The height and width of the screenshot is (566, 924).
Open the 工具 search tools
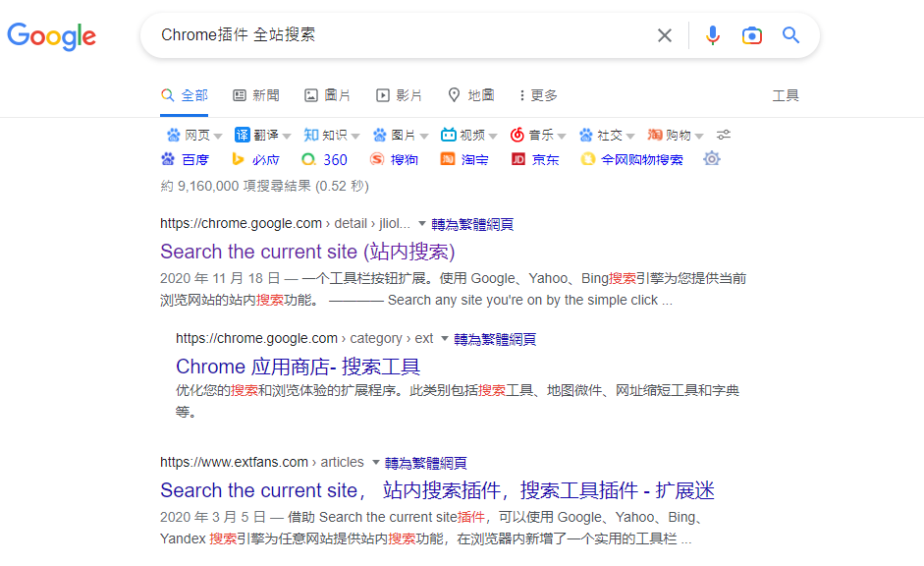(786, 95)
